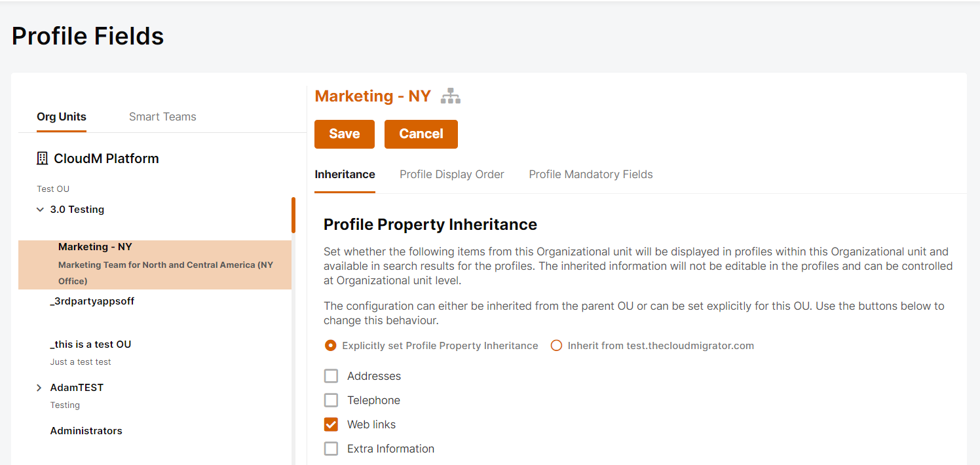Check the Addresses checkbox
980x465 pixels.
[x=331, y=376]
